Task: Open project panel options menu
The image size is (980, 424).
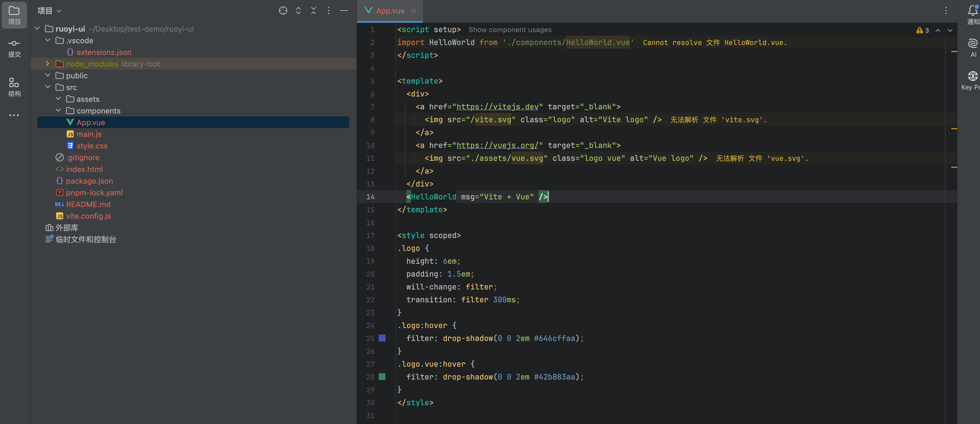Action: point(329,11)
